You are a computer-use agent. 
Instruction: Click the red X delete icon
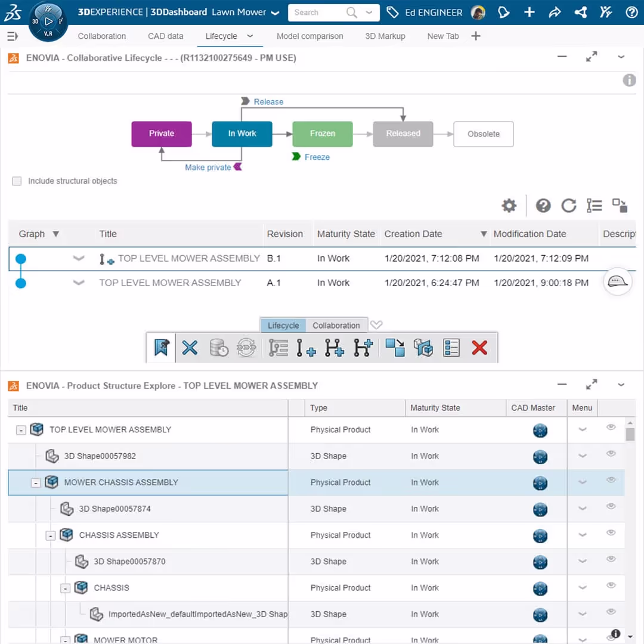(x=479, y=348)
